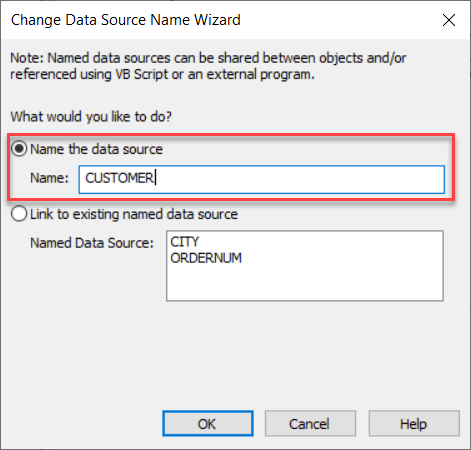Open Help for this wizard
This screenshot has width=471, height=450.
pos(414,424)
